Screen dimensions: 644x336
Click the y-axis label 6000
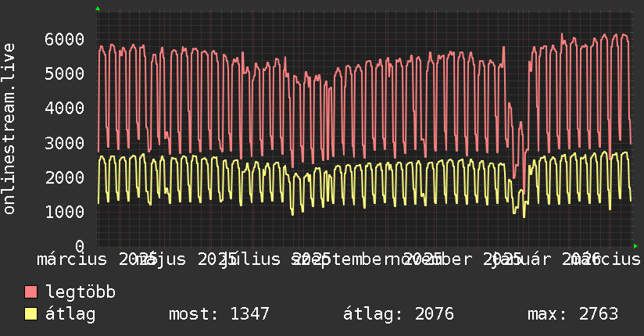(65, 39)
